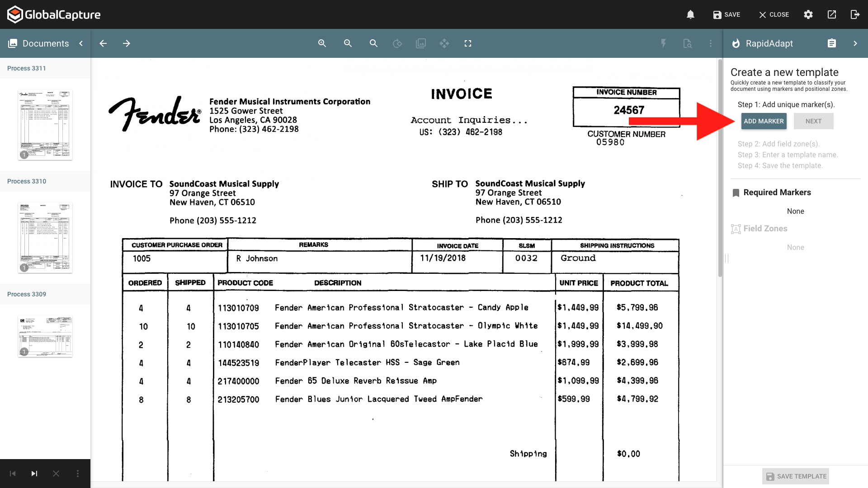The image size is (868, 488).
Task: Click invoice number '24567' on the document
Action: click(629, 110)
